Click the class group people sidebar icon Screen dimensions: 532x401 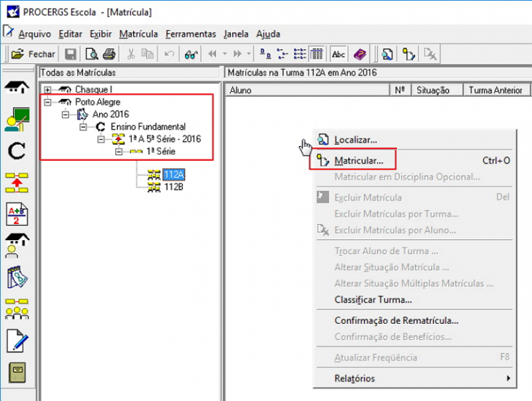(17, 309)
